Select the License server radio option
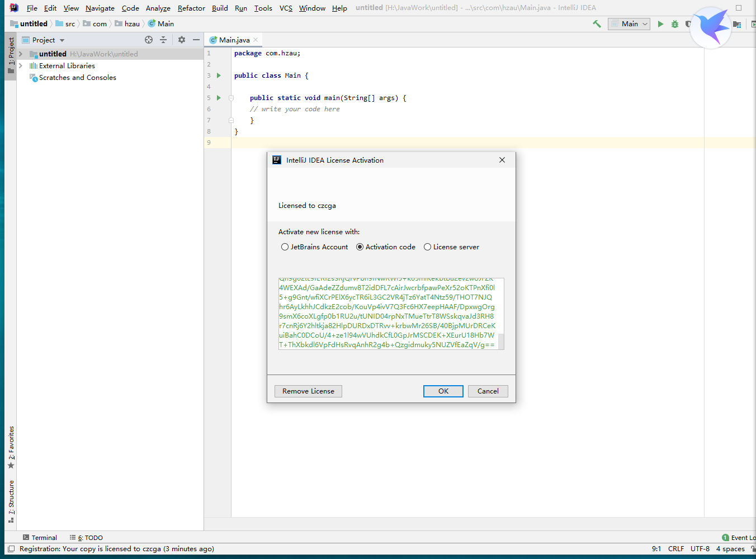The image size is (756, 559). pos(451,247)
